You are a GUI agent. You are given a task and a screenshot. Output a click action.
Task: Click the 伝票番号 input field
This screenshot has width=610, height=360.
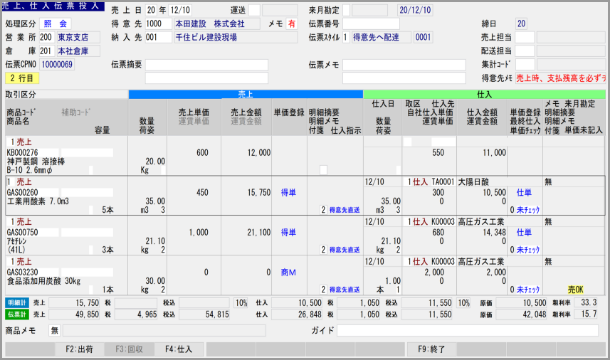(x=371, y=24)
